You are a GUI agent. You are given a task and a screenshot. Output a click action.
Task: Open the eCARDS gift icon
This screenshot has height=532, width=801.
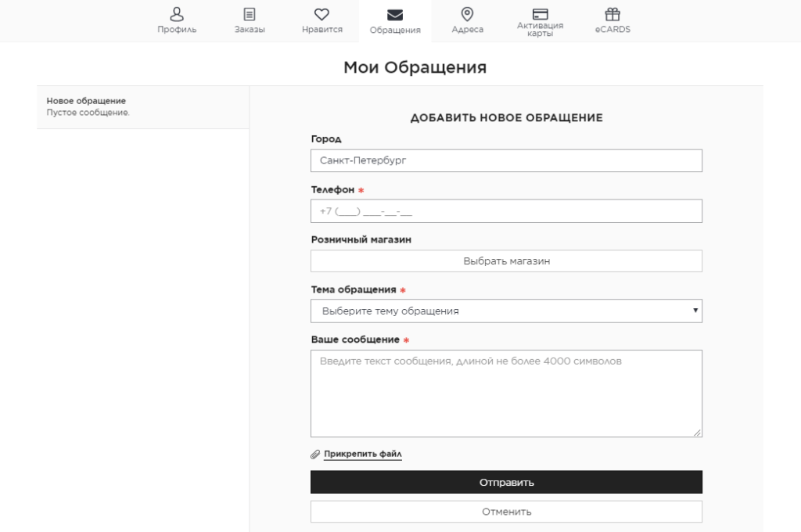612,13
